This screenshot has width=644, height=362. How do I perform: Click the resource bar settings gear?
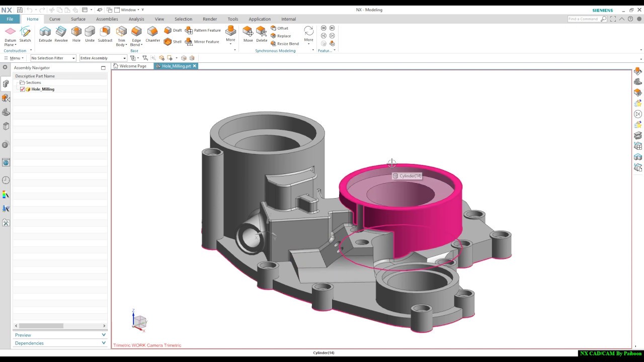pos(5,67)
